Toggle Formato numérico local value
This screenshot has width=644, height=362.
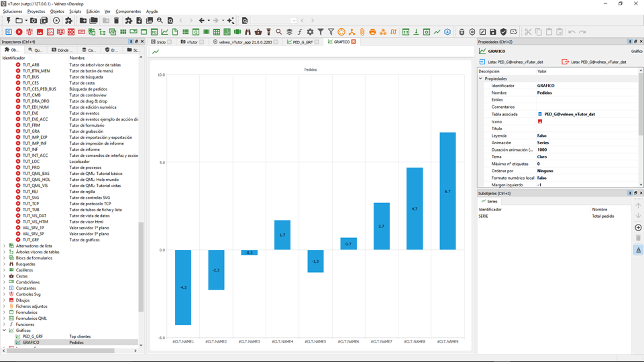click(541, 178)
